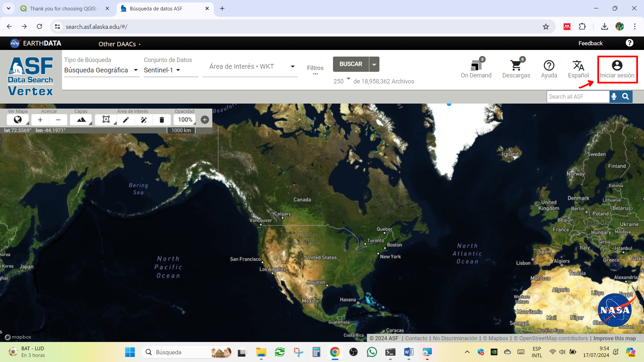Viewport: 644px width, 362px height.
Task: Open the Sentinel-1 dataset dropdown
Action: click(162, 70)
